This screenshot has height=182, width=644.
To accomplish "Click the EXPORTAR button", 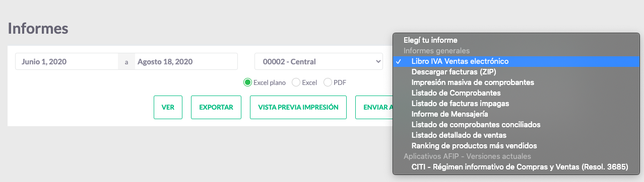I will click(x=216, y=107).
